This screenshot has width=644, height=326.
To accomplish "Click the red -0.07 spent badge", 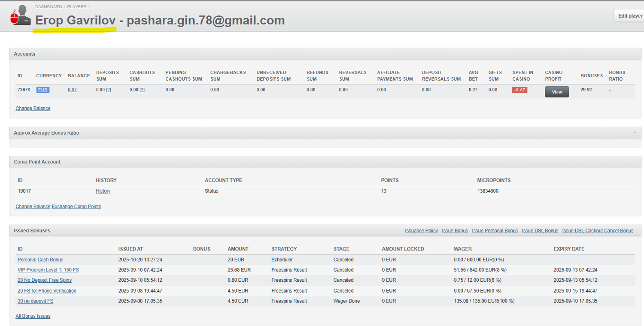I will [x=519, y=90].
